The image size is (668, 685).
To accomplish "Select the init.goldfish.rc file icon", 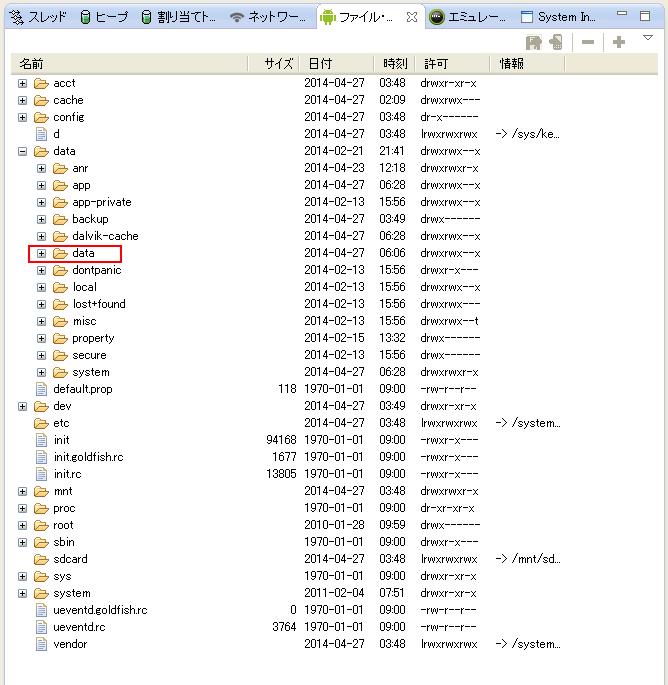I will 41,457.
